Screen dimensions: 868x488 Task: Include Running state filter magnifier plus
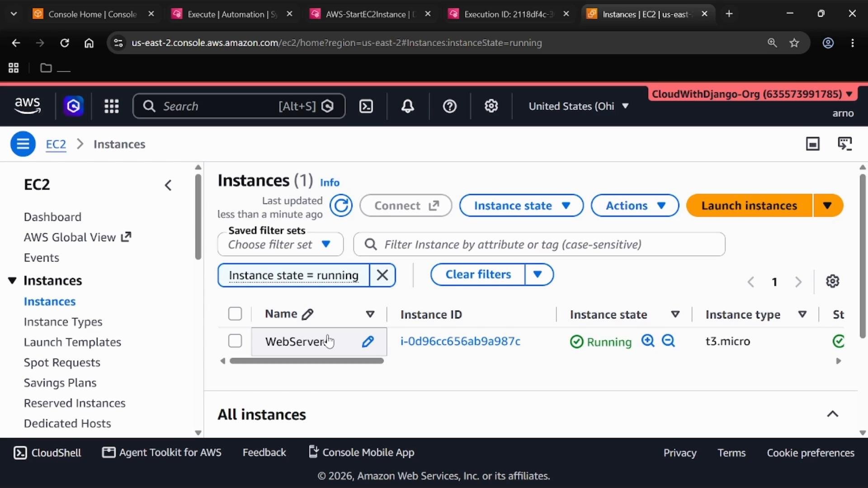click(648, 341)
